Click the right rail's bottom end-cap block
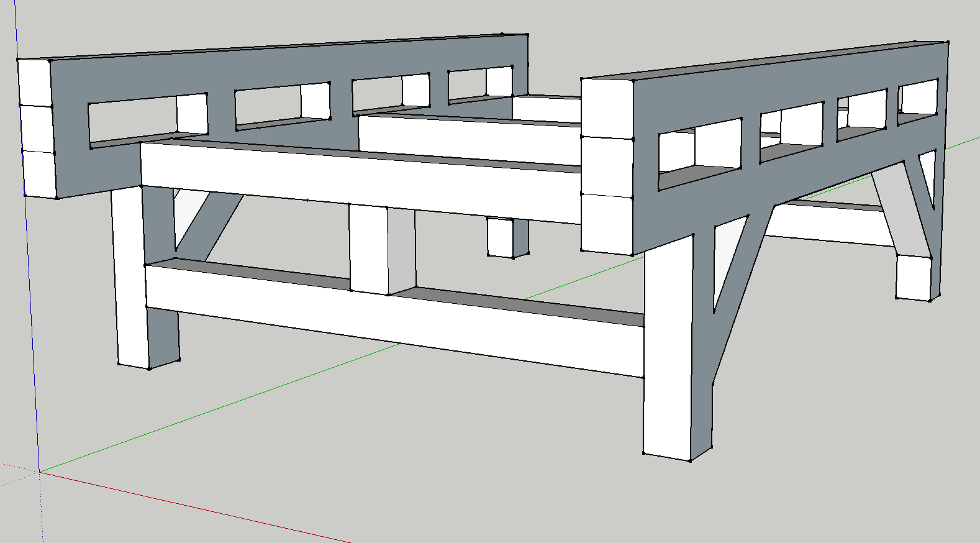This screenshot has width=980, height=543. tap(606, 224)
